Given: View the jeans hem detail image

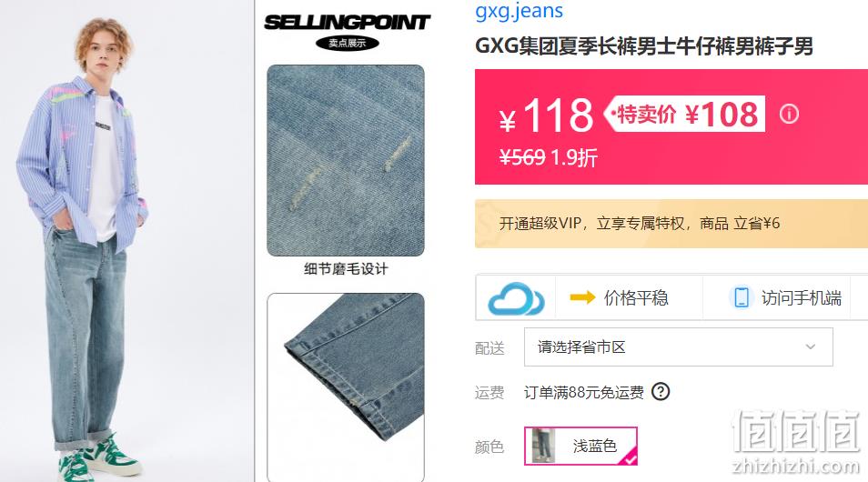Looking at the screenshot, I should tap(346, 387).
